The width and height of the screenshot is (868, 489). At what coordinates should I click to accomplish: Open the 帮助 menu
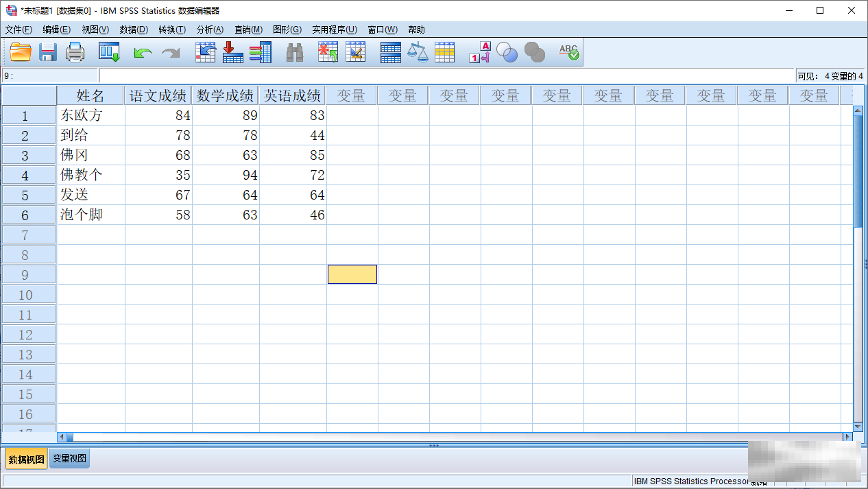point(416,29)
